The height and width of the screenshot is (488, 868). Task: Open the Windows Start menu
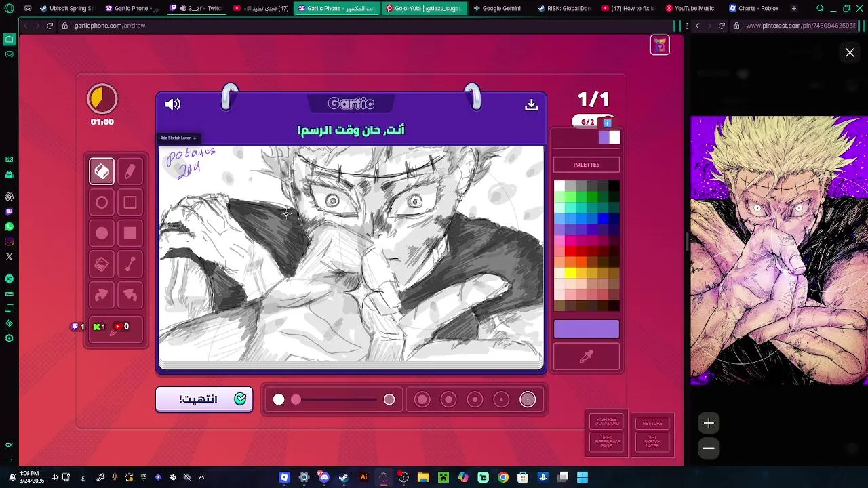[583, 477]
